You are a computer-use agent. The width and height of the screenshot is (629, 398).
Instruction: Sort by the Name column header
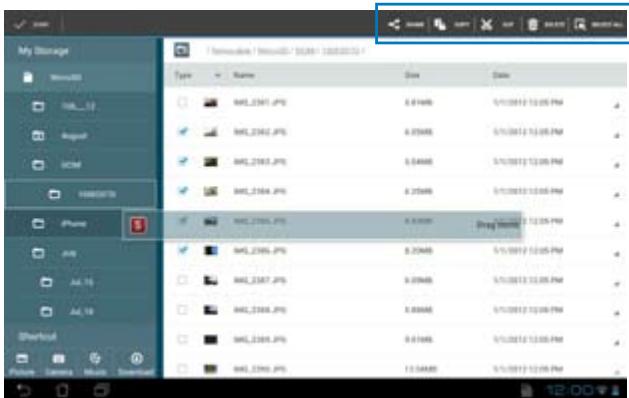[244, 75]
